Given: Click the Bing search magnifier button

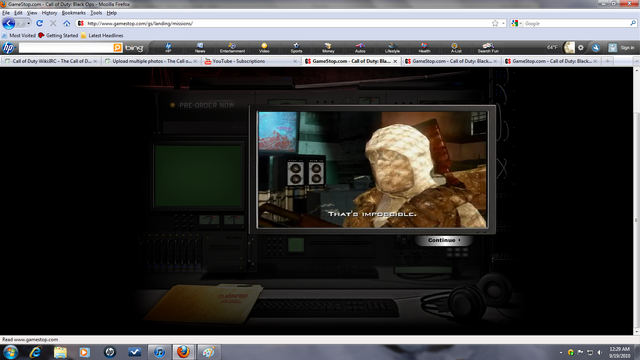Looking at the screenshot, I should 118,48.
